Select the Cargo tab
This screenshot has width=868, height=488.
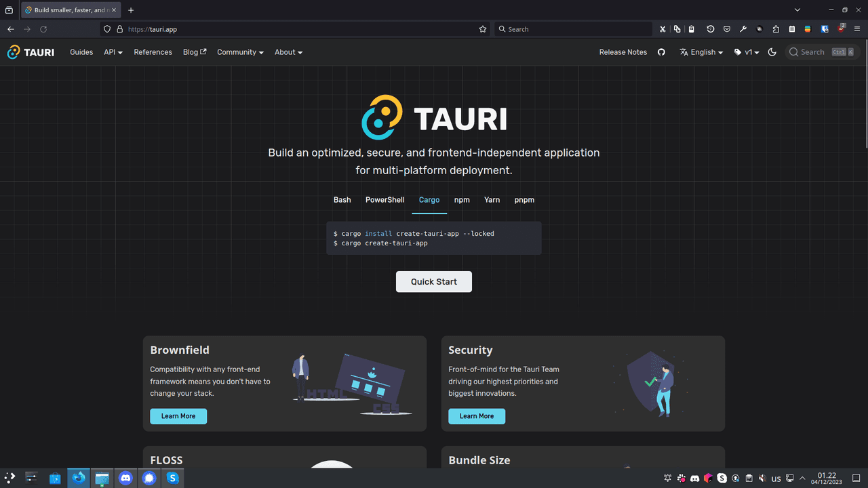point(429,200)
